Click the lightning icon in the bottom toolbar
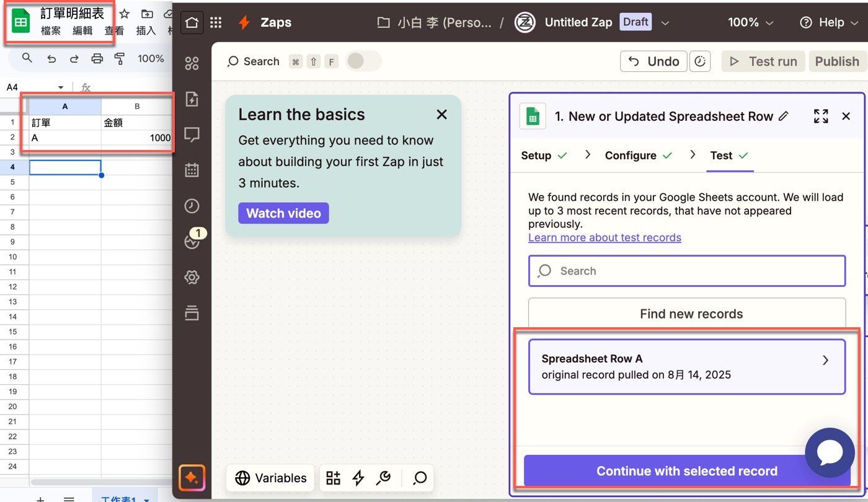Image resolution: width=868 pixels, height=502 pixels. tap(358, 478)
